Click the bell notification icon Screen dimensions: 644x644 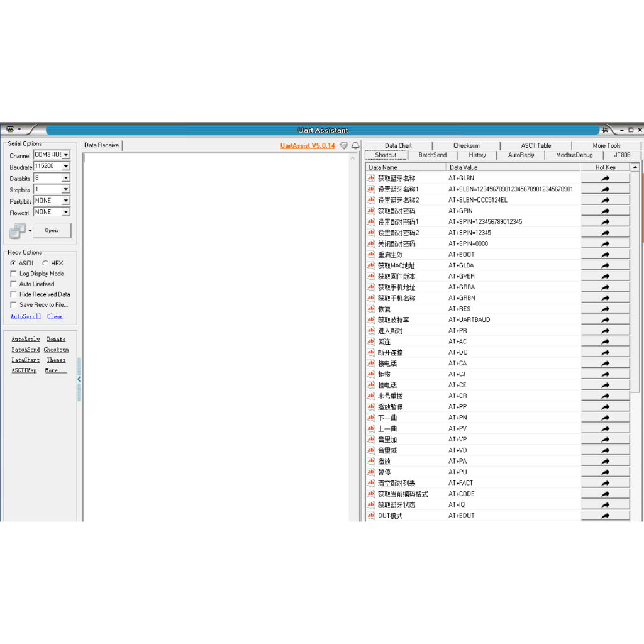tap(355, 145)
